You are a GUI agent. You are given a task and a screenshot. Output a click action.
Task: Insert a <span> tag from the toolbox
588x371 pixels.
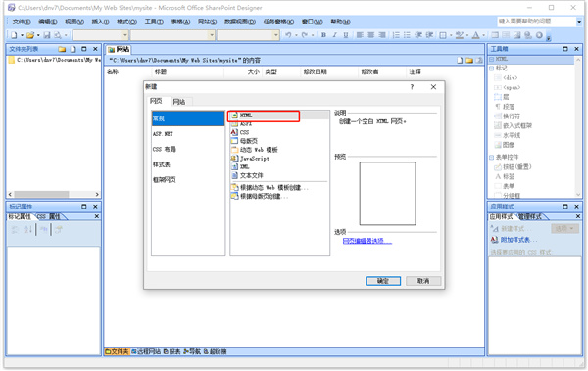click(x=508, y=87)
